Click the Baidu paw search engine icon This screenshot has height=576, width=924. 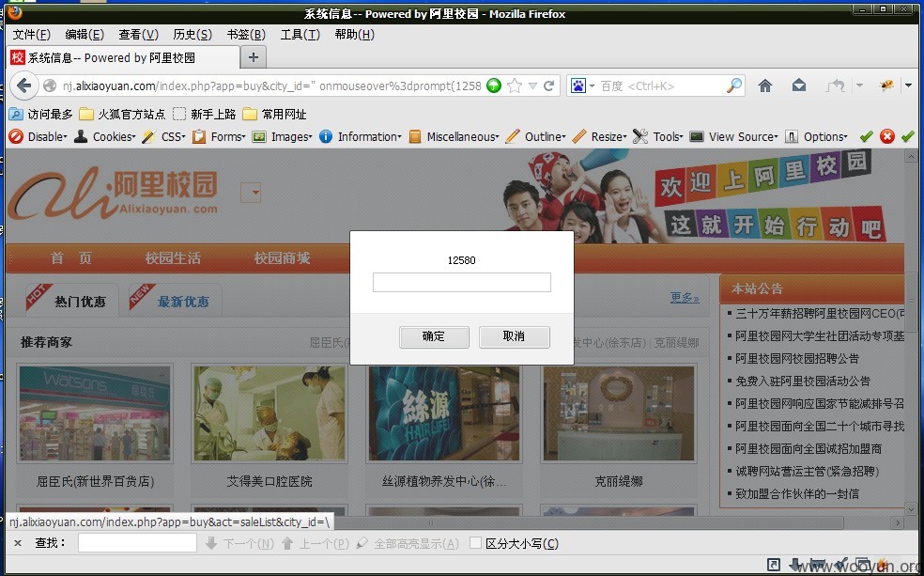[578, 86]
